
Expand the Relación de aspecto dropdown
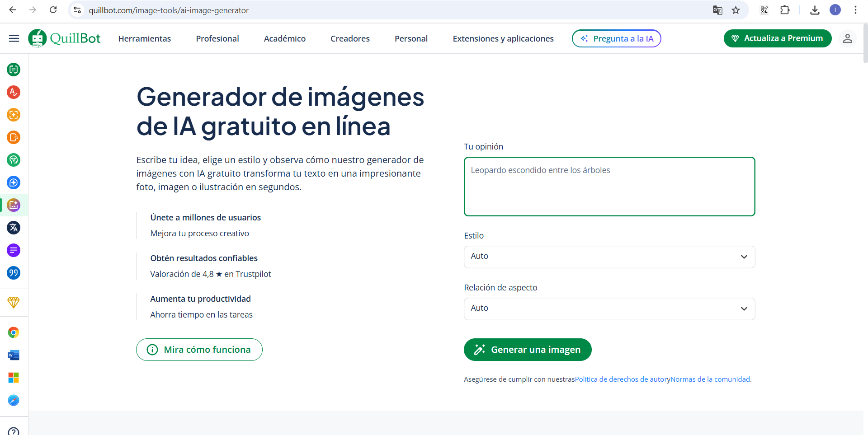point(609,309)
